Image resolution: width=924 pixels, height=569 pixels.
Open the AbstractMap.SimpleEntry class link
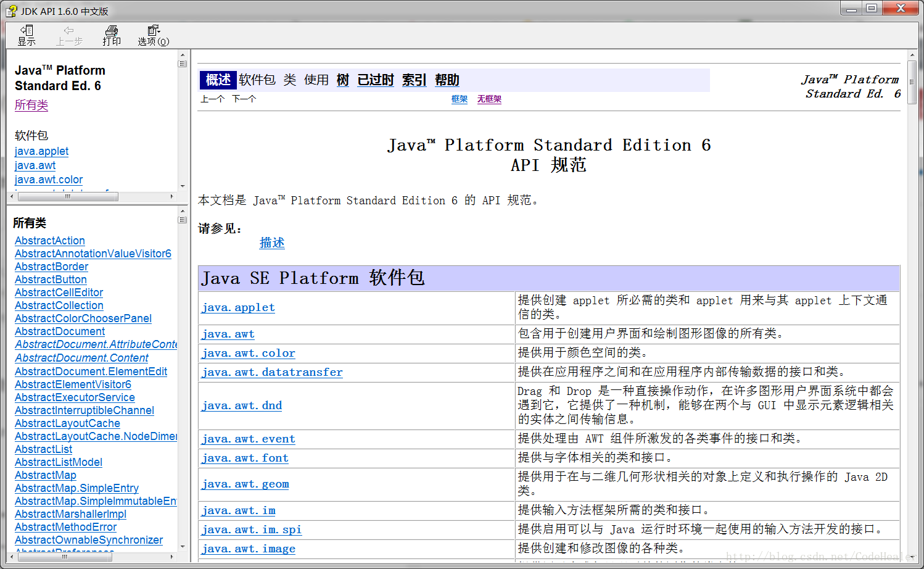coord(76,488)
